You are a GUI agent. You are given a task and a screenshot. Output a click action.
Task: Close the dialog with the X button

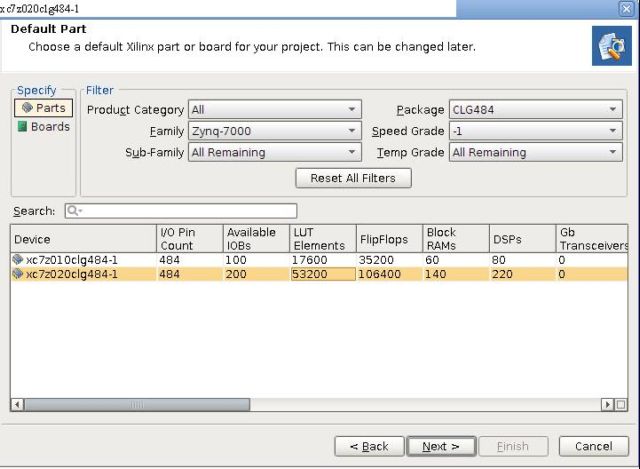click(626, 9)
